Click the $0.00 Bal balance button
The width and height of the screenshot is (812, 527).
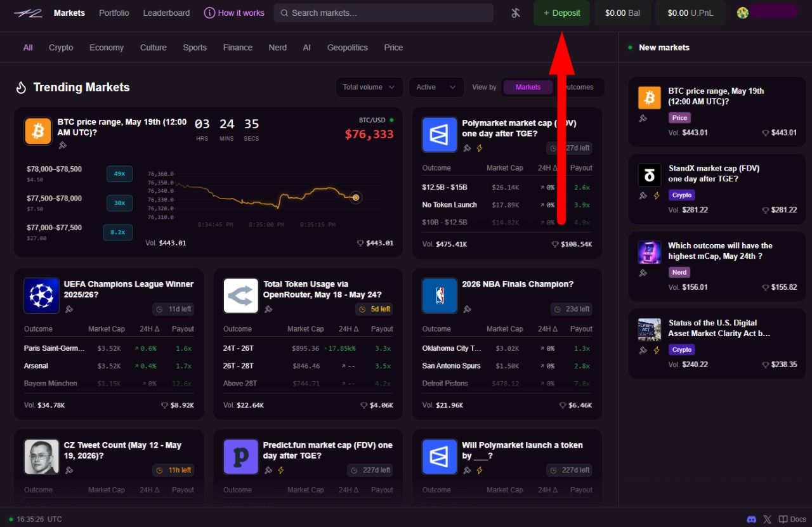tap(622, 13)
